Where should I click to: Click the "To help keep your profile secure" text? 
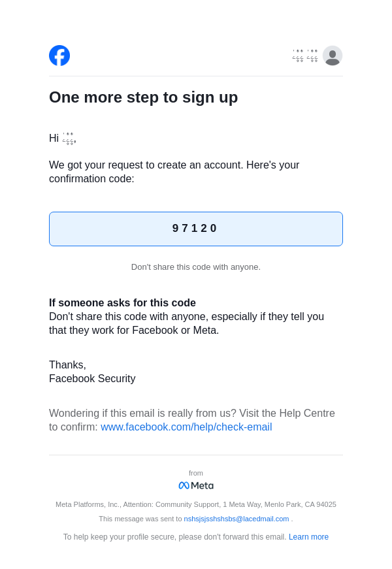[x=174, y=537]
